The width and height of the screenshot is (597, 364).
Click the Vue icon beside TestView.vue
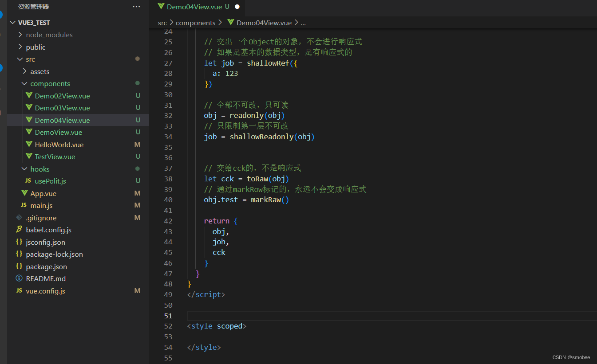point(29,157)
